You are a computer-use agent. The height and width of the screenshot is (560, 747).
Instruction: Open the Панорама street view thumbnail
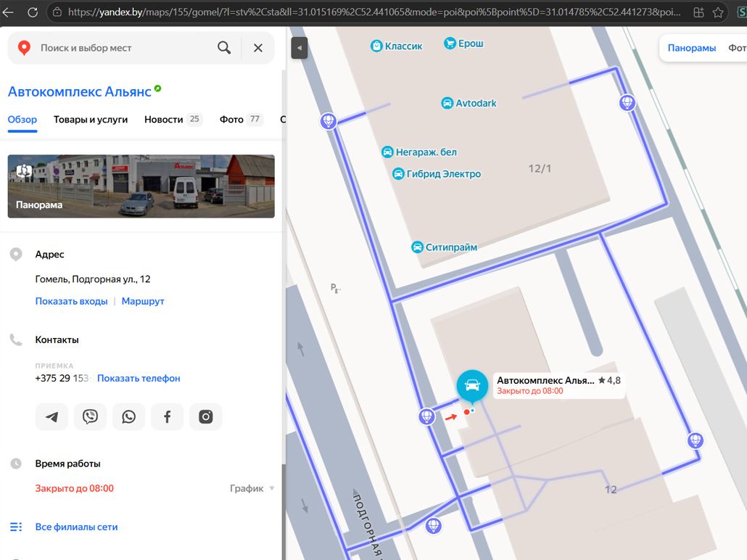click(x=141, y=186)
